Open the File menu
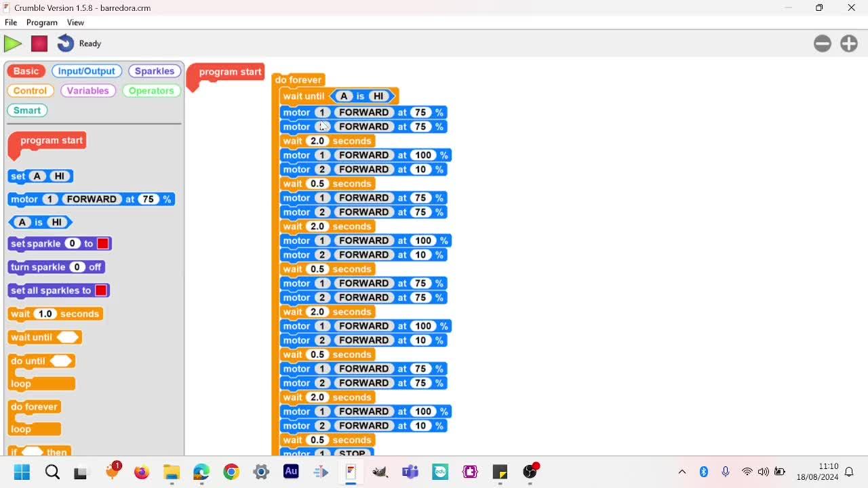The image size is (868, 488). [11, 22]
